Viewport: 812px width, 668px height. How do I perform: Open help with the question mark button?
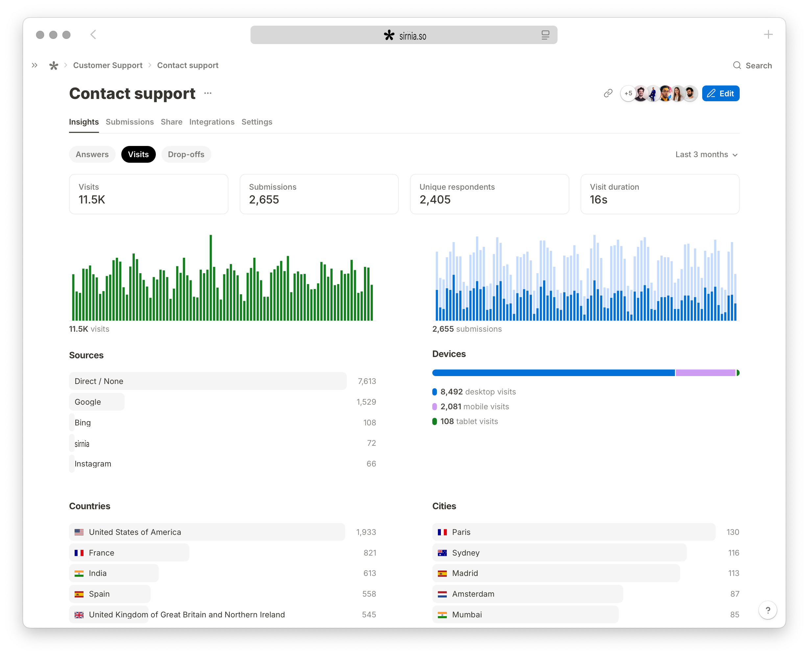pos(767,610)
